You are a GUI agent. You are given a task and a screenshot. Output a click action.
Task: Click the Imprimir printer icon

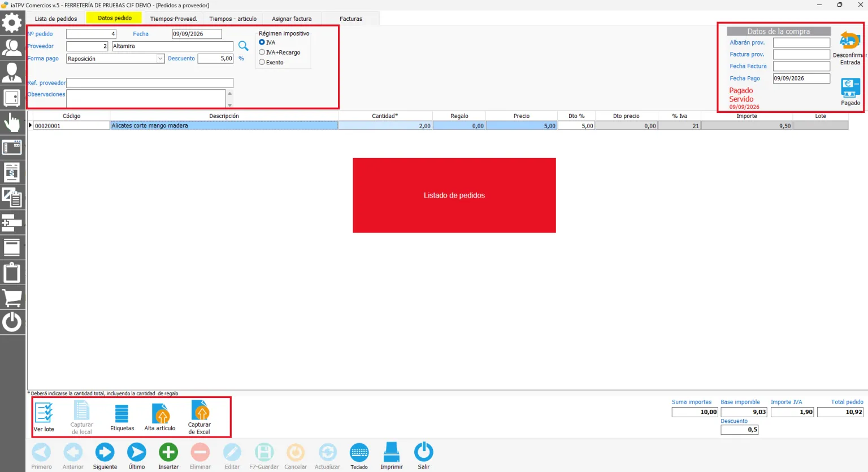(392, 456)
